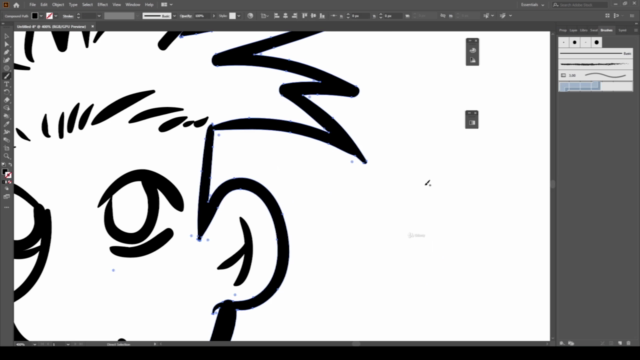Screen dimensions: 640x360
Task: Select the Selection tool
Action: [7, 36]
